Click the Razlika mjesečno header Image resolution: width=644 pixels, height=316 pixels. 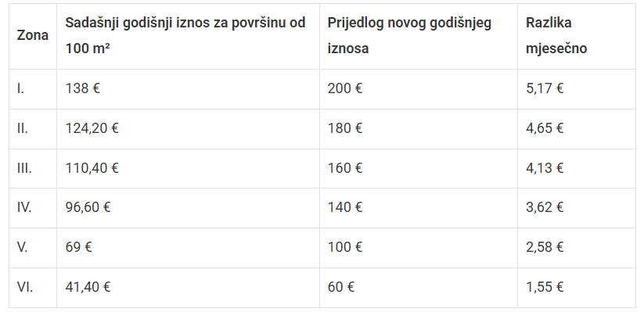pos(557,35)
